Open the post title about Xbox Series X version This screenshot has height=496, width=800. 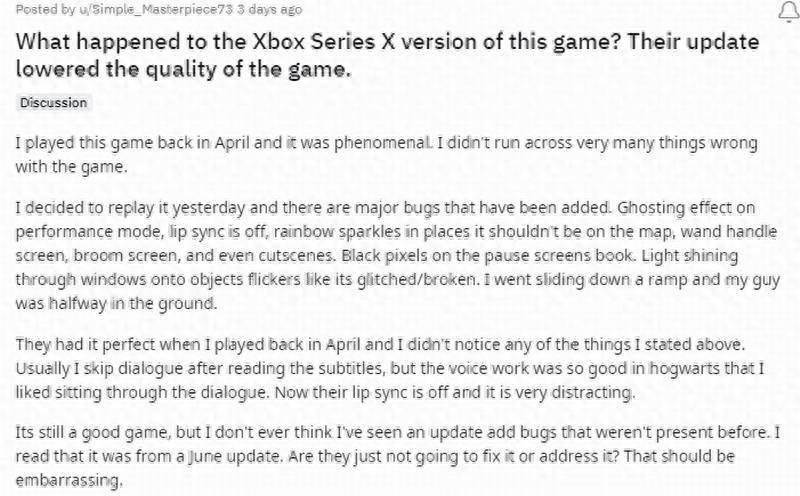click(x=387, y=55)
